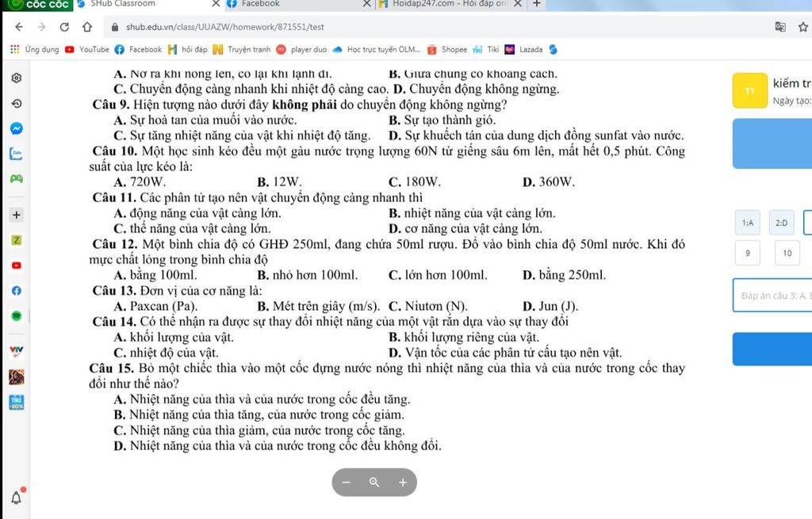812x519 pixels.
Task: Open the blue S bookmark after Lazada
Action: pyautogui.click(x=553, y=50)
